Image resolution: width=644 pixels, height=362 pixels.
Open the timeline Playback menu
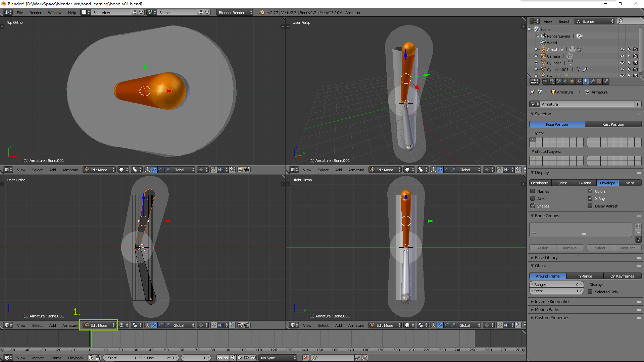coord(76,358)
